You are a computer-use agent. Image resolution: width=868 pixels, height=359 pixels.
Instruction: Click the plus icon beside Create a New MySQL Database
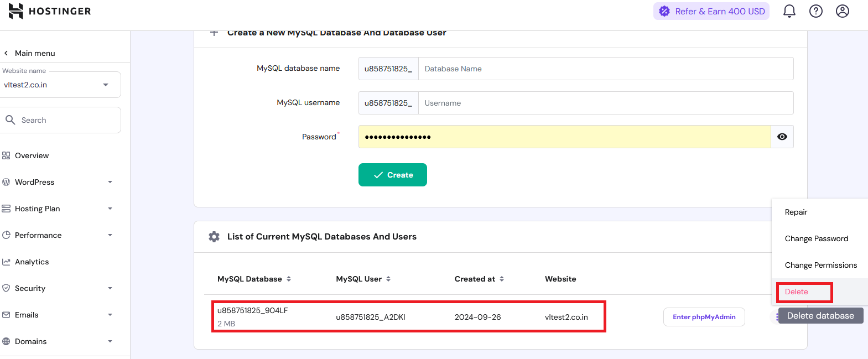pos(214,33)
